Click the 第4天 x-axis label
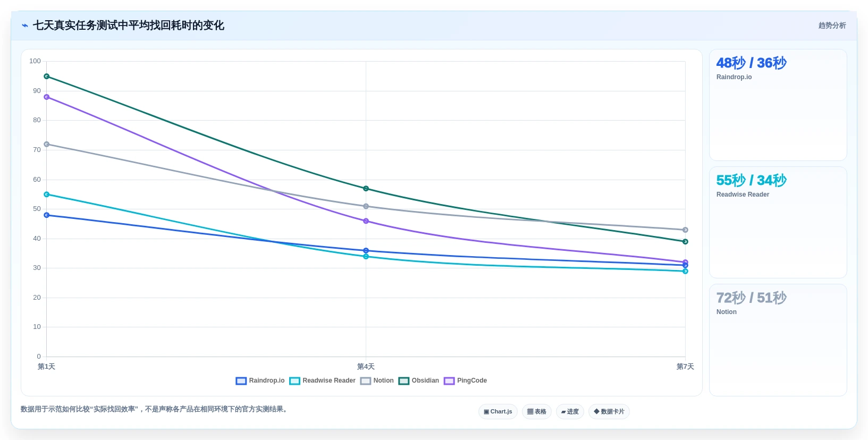 click(366, 367)
